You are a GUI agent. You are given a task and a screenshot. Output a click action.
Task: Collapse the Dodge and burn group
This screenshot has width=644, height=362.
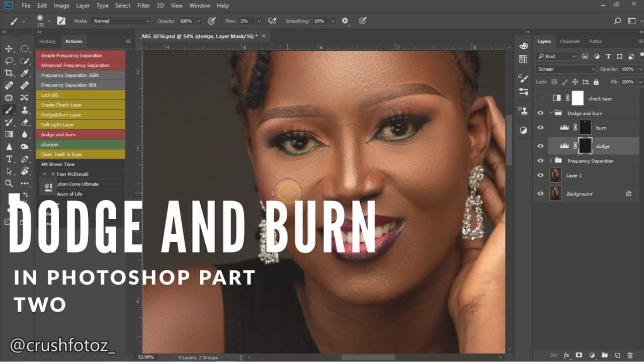[551, 113]
